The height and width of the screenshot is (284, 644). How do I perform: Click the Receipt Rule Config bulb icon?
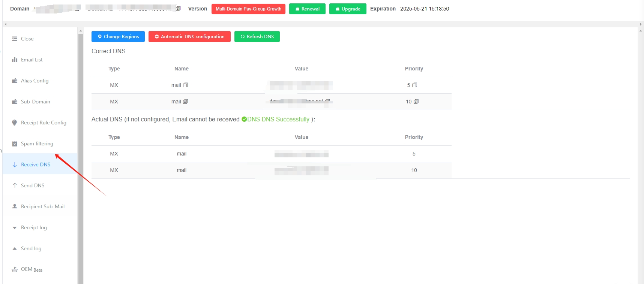click(15, 123)
